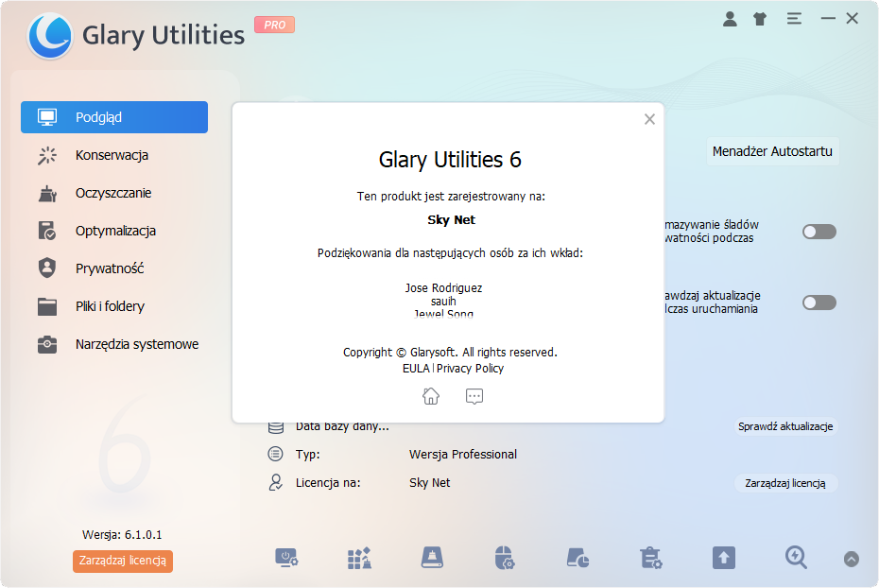Click the Glary Utilities logo

[x=50, y=35]
